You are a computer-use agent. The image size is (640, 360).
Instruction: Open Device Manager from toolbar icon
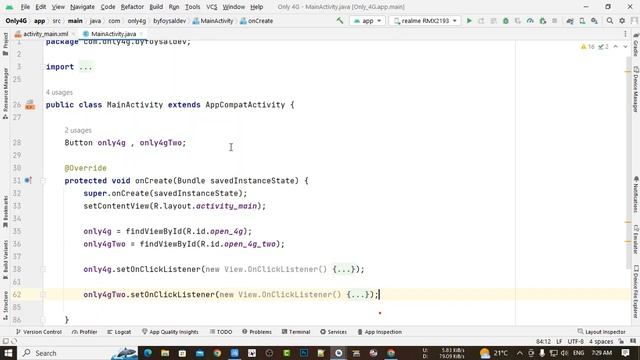click(582, 20)
